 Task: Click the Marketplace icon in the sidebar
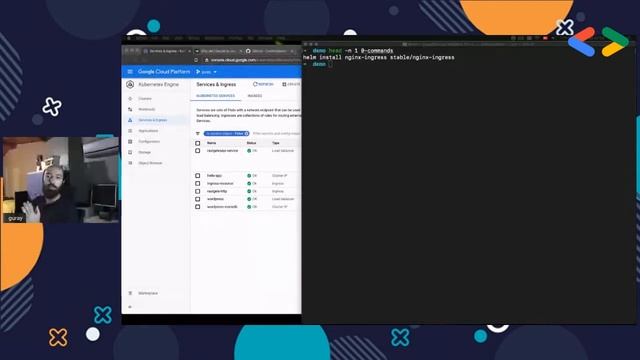click(130, 293)
